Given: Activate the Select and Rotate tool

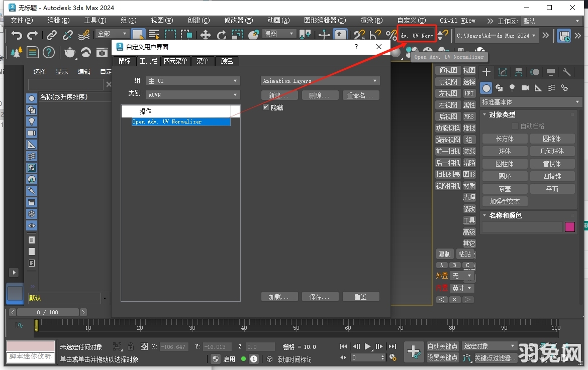Looking at the screenshot, I should point(222,35).
